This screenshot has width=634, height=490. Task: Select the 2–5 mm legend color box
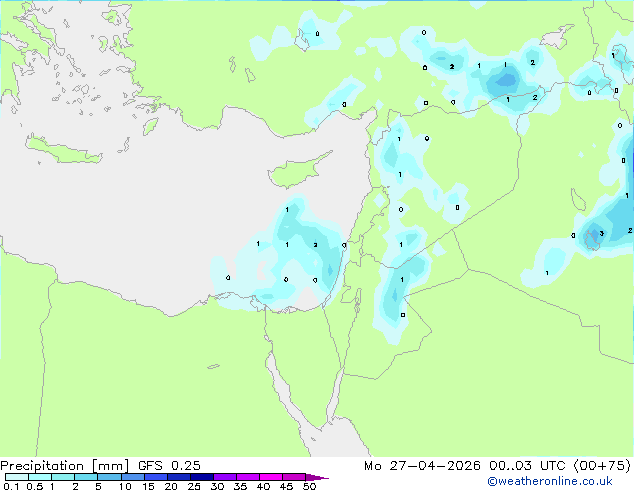[x=86, y=477]
